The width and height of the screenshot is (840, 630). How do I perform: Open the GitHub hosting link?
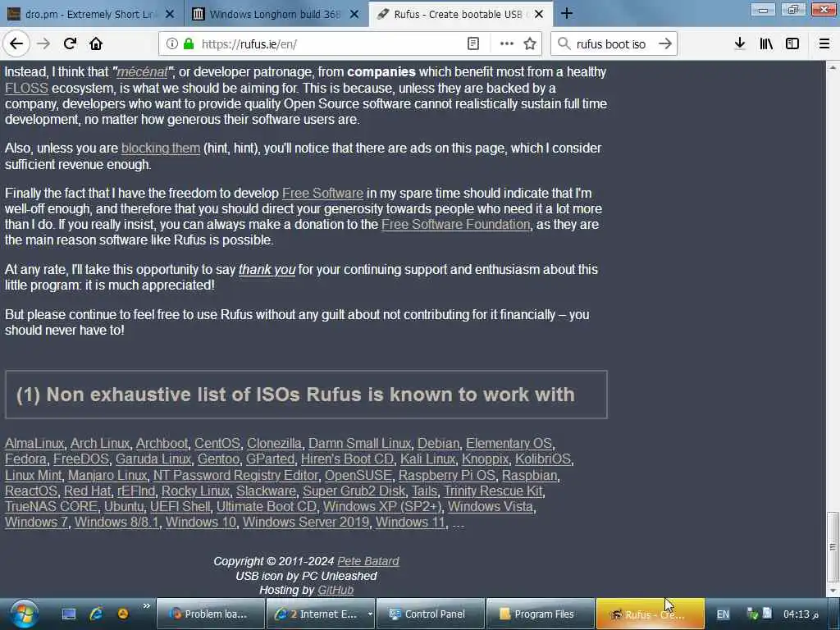[336, 590]
